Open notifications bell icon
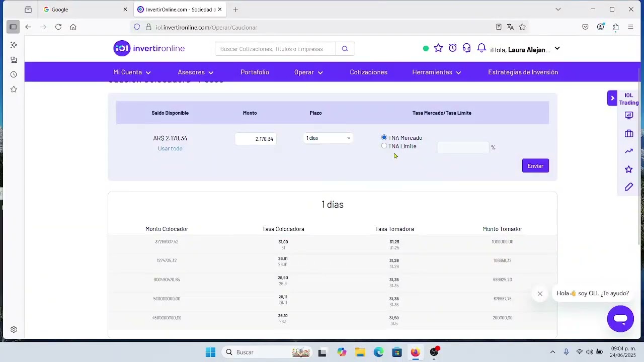644x362 pixels. pyautogui.click(x=481, y=48)
